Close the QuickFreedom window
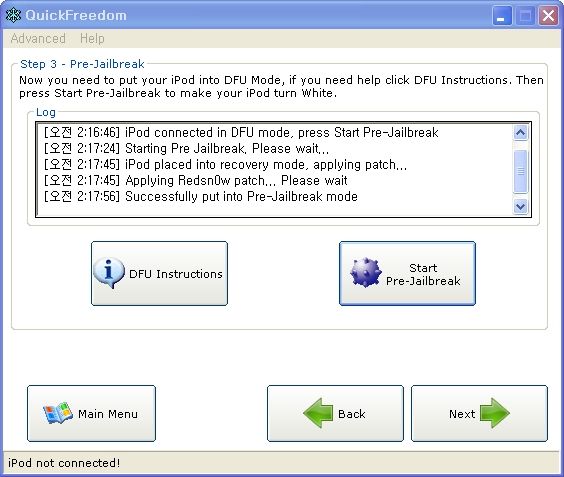 [548, 16]
